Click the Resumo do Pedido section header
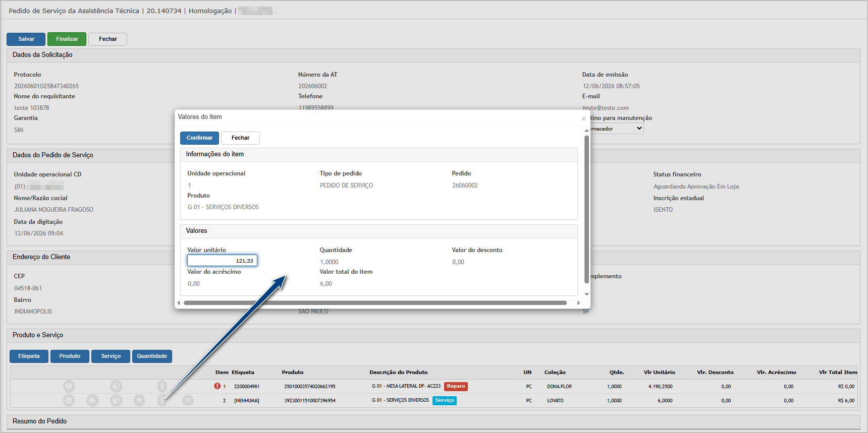This screenshot has height=433, width=868. coord(39,421)
